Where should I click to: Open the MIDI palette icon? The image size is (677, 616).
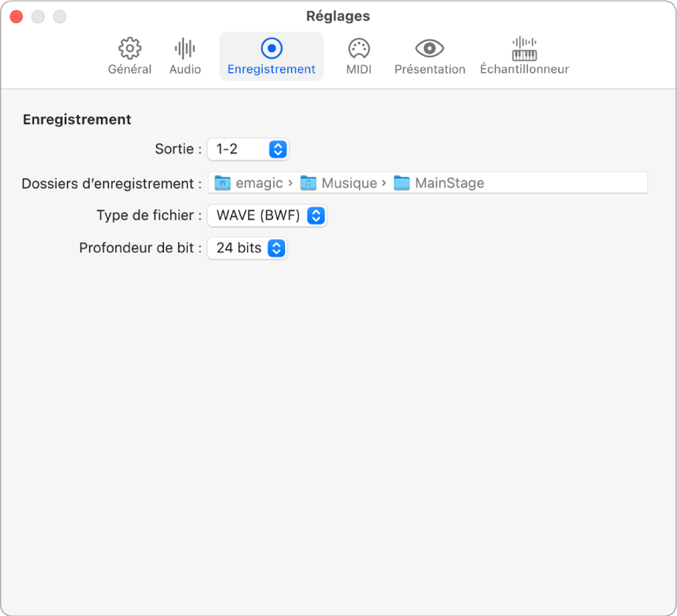point(359,49)
